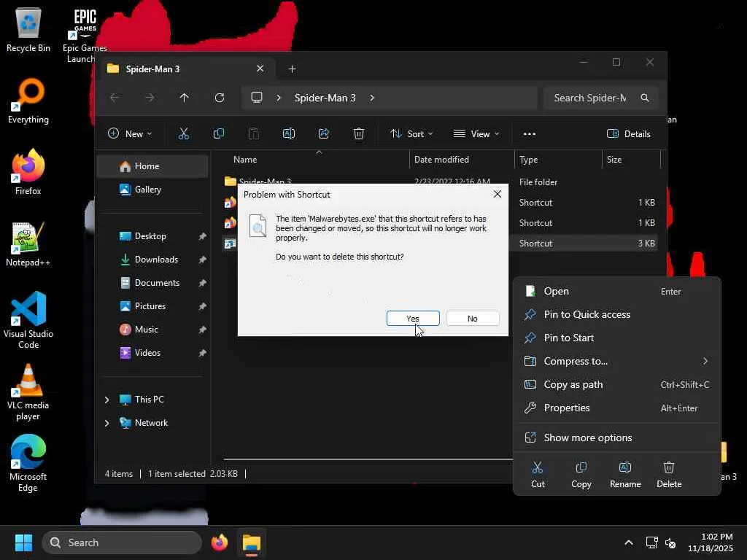Select the Visual Studio Code desktop shortcut

tap(28, 320)
